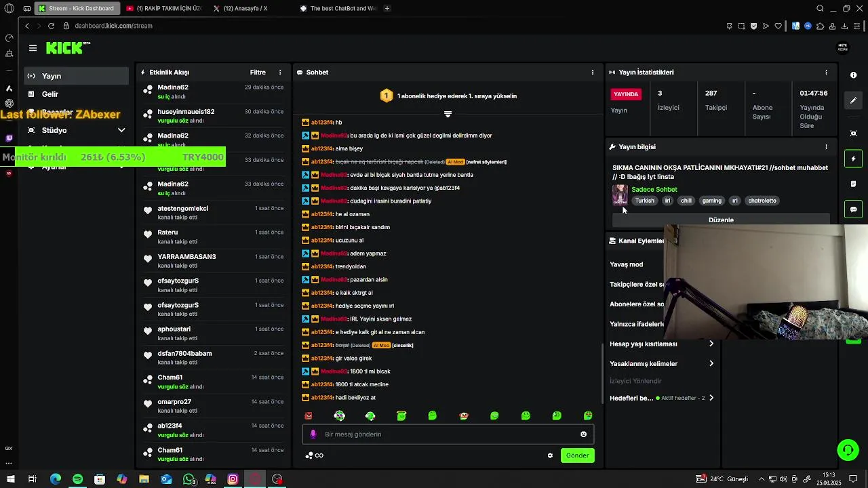Open browser downloads icon

(x=845, y=26)
